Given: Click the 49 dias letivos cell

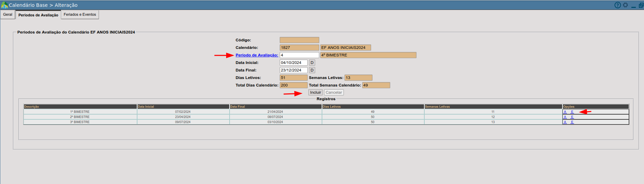Looking at the screenshot, I should (x=372, y=112).
